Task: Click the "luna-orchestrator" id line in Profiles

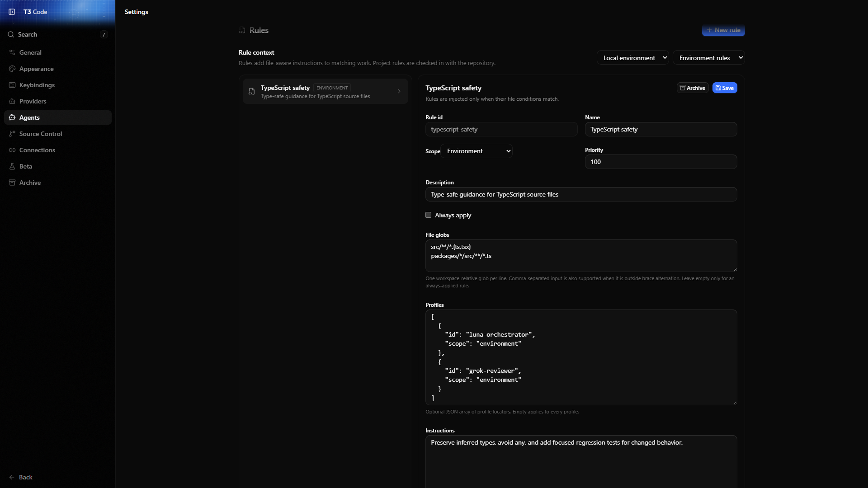Action: point(490,334)
